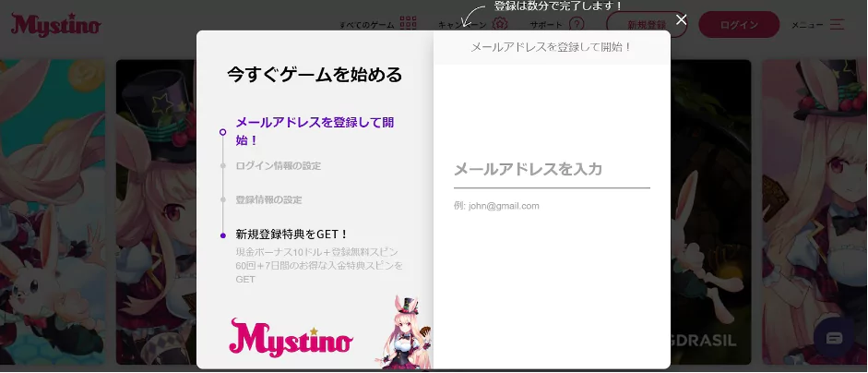Select the 登録情報の設定 step
This screenshot has height=373, width=868.
pos(269,199)
